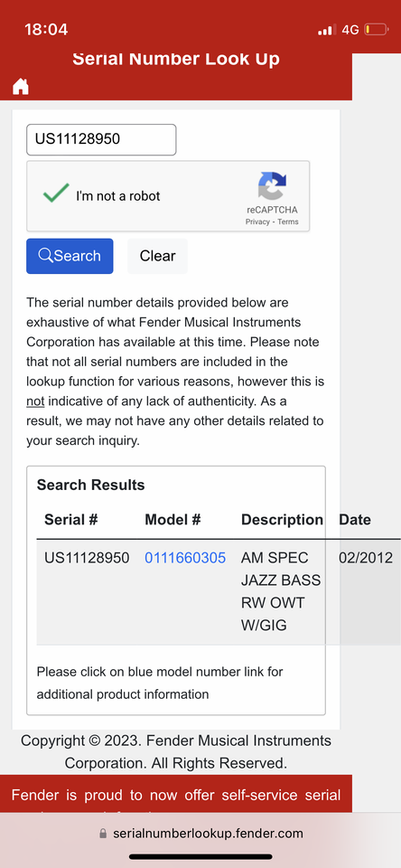Click the magnifier icon on Search button
Image resolution: width=401 pixels, height=868 pixels.
pyautogui.click(x=45, y=255)
